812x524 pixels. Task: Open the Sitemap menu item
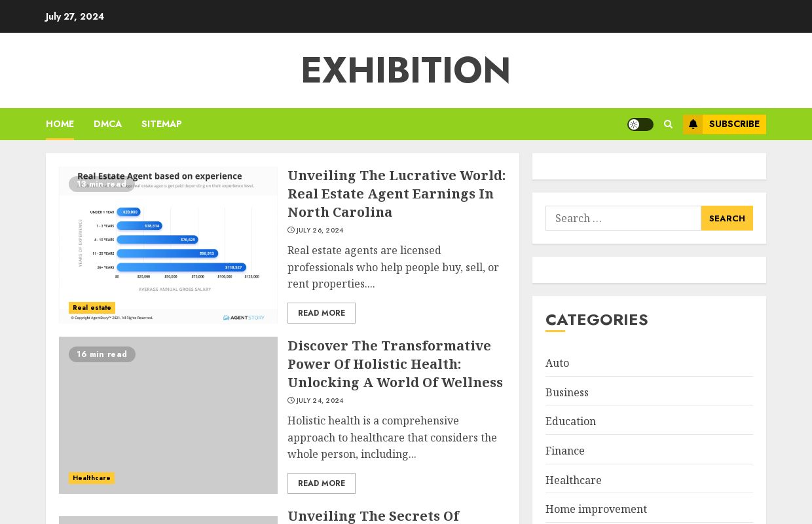click(x=161, y=124)
